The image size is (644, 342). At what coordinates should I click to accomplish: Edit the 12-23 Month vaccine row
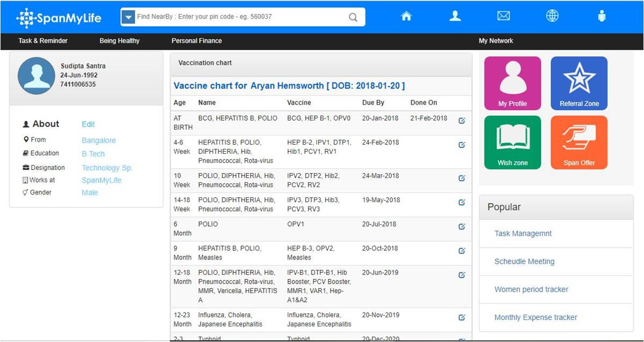[462, 317]
